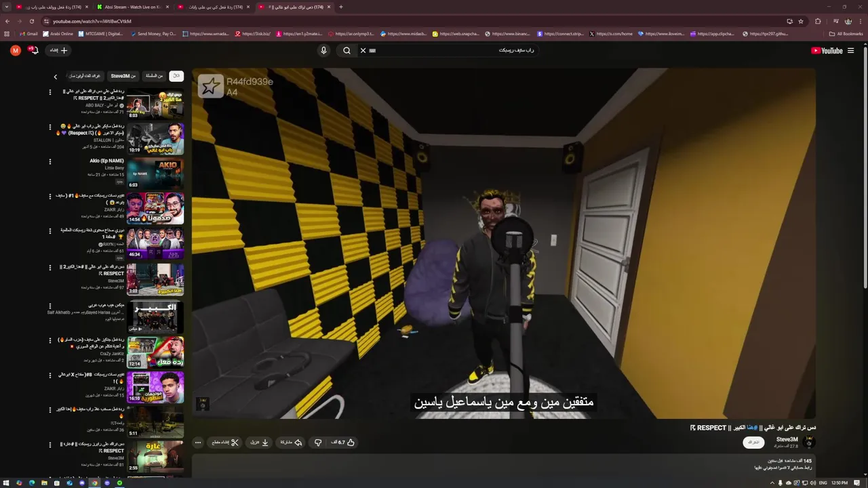This screenshot has width=868, height=488.
Task: View site information icon in address bar
Action: [x=46, y=21]
